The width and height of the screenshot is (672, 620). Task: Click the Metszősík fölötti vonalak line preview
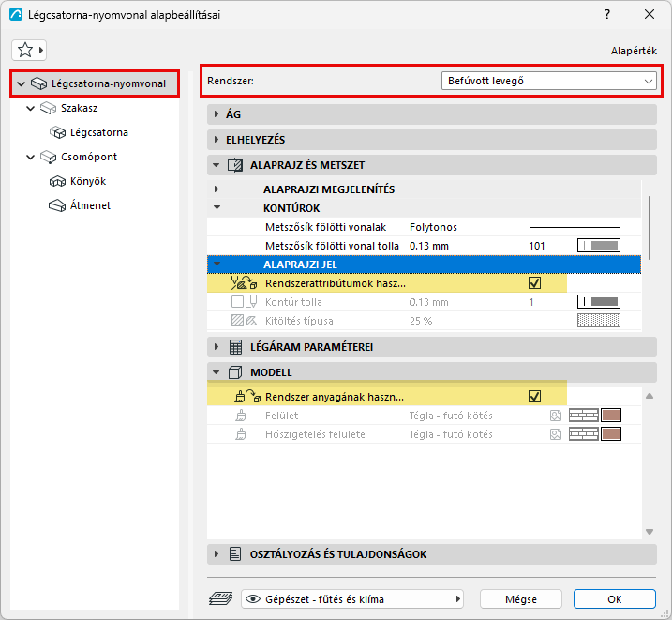tap(575, 227)
